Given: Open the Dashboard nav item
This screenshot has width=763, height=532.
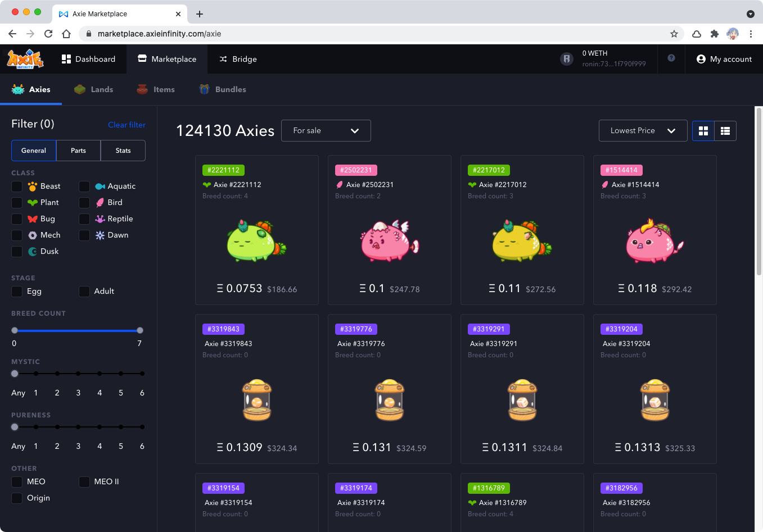Looking at the screenshot, I should coord(88,59).
